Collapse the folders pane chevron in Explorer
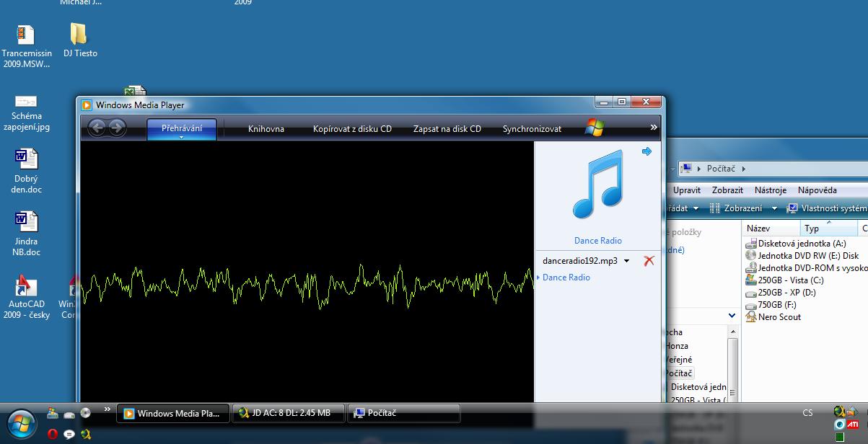 coord(730,316)
